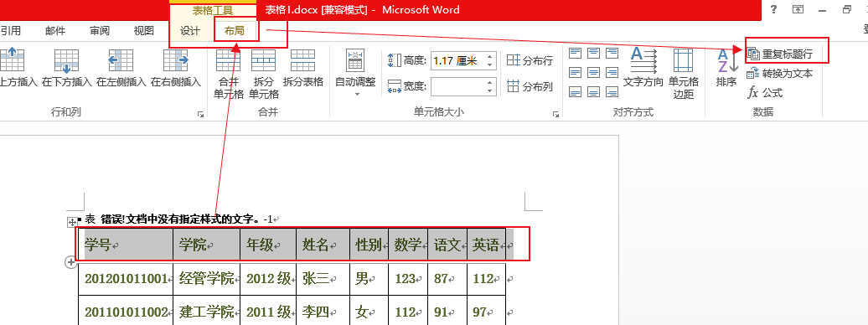Viewport: 868px width, 325px height.
Task: Align cell text middle right
Action: pyautogui.click(x=612, y=73)
